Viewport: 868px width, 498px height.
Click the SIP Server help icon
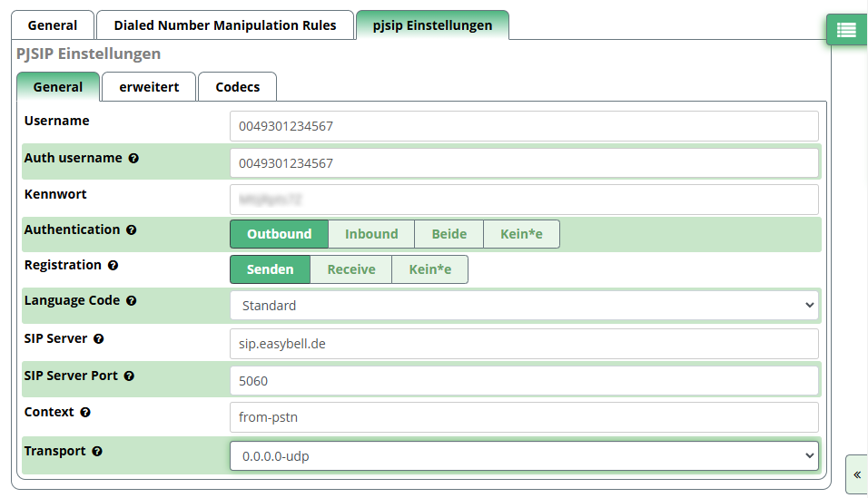(x=99, y=339)
